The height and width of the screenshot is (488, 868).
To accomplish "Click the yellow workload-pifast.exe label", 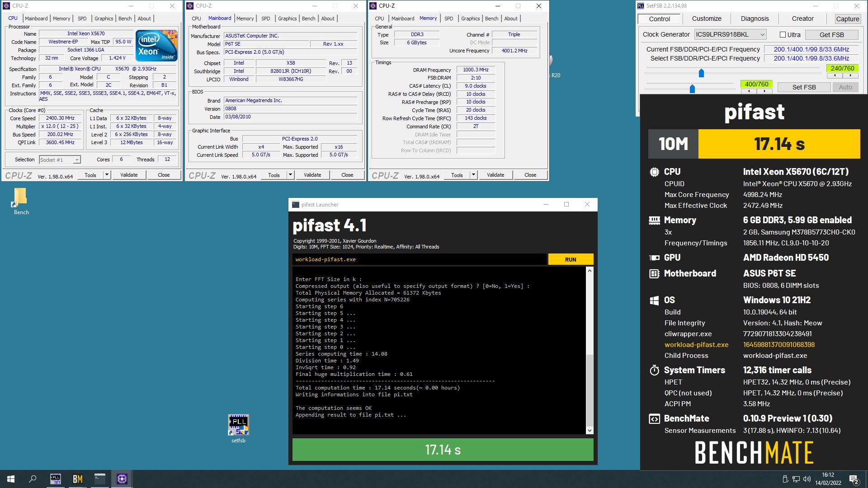I will (x=696, y=345).
